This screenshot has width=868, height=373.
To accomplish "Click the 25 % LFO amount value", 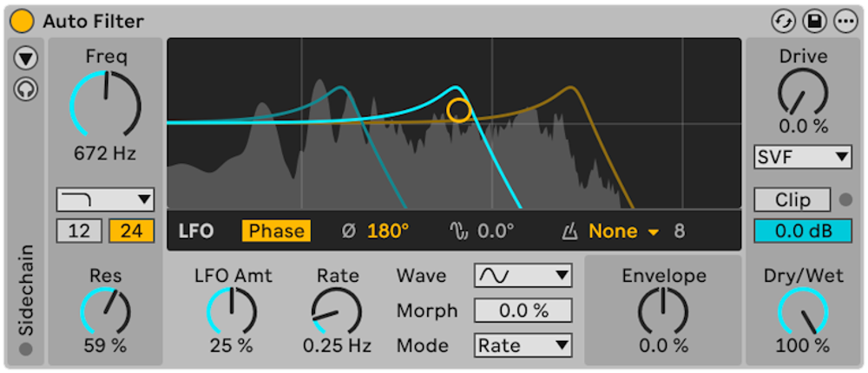I will click(x=232, y=346).
